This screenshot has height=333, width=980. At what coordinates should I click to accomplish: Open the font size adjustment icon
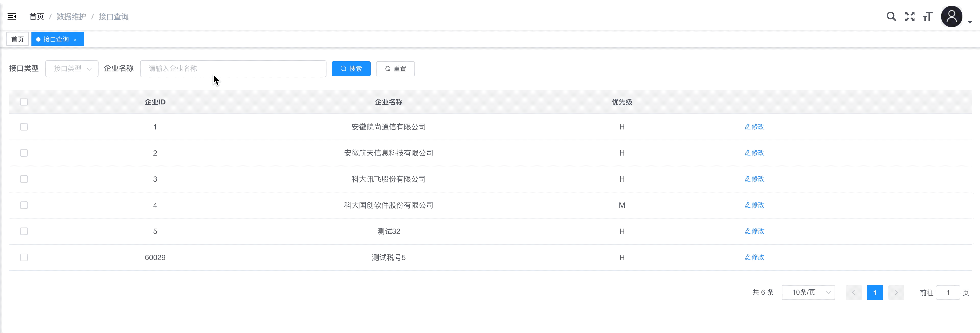click(x=928, y=16)
